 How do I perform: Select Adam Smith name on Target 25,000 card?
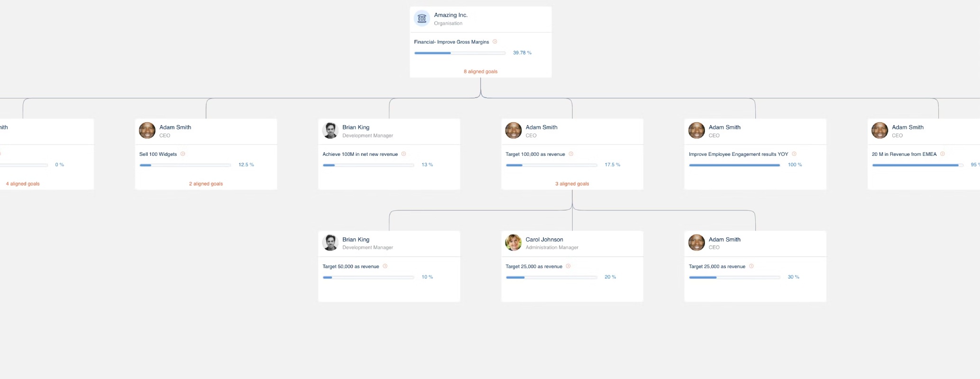[x=724, y=240]
